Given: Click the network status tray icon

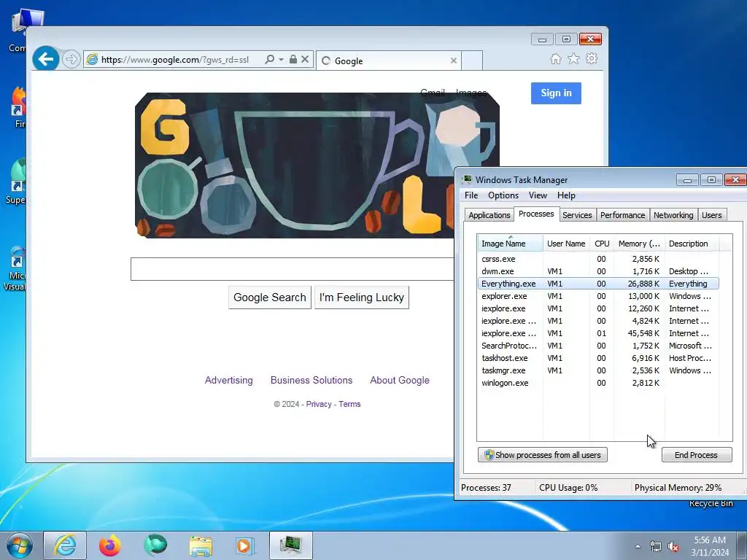Looking at the screenshot, I should [x=656, y=546].
